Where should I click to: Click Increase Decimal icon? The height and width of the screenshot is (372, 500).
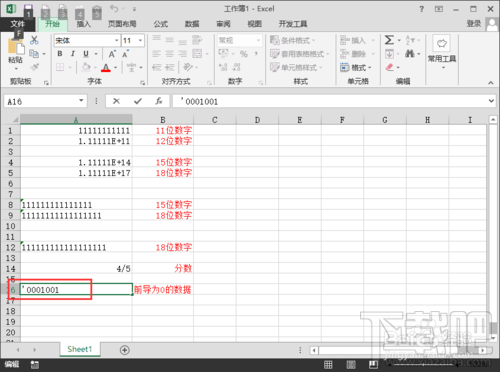223,67
